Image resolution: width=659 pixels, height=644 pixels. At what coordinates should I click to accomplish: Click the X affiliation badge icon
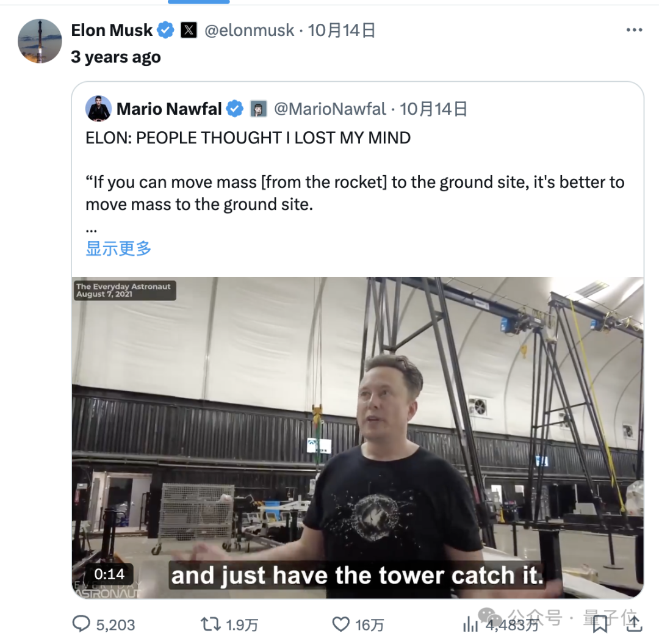pos(189,30)
